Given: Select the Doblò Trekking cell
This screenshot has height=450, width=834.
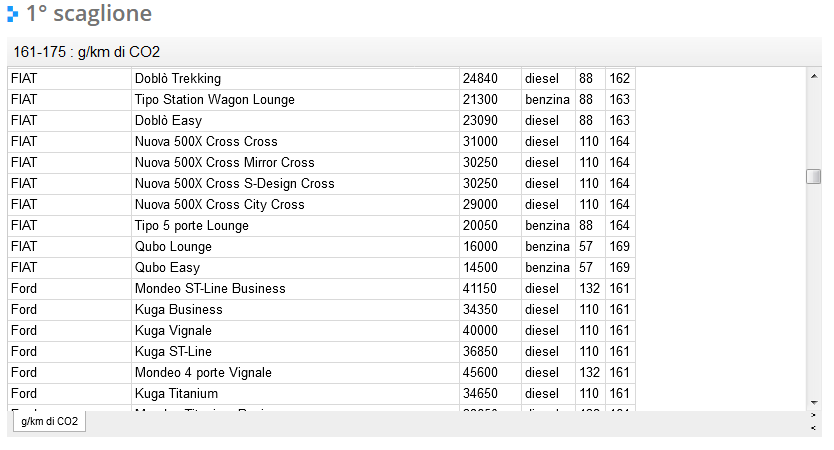Looking at the screenshot, I should click(295, 79).
